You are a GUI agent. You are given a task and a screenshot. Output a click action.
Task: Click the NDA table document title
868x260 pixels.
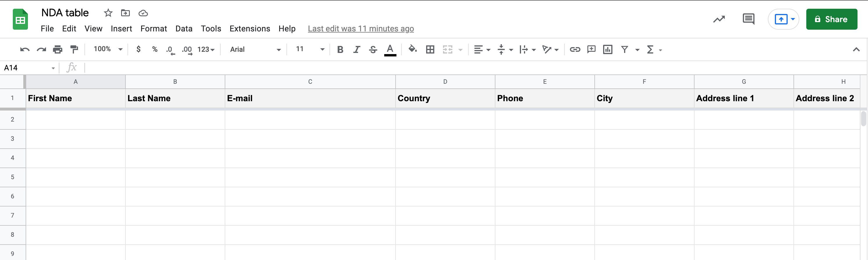pyautogui.click(x=65, y=13)
